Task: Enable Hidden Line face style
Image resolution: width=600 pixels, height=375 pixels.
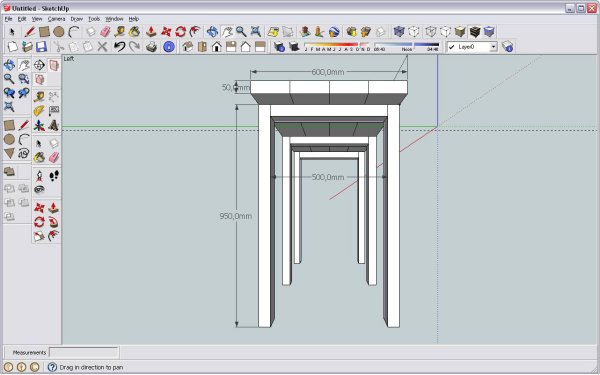Action: [445, 31]
